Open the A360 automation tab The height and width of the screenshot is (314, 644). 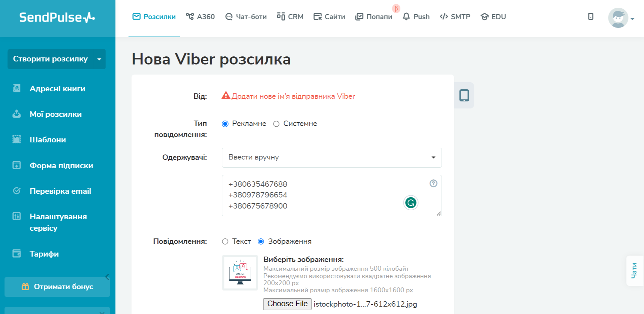[x=200, y=17]
